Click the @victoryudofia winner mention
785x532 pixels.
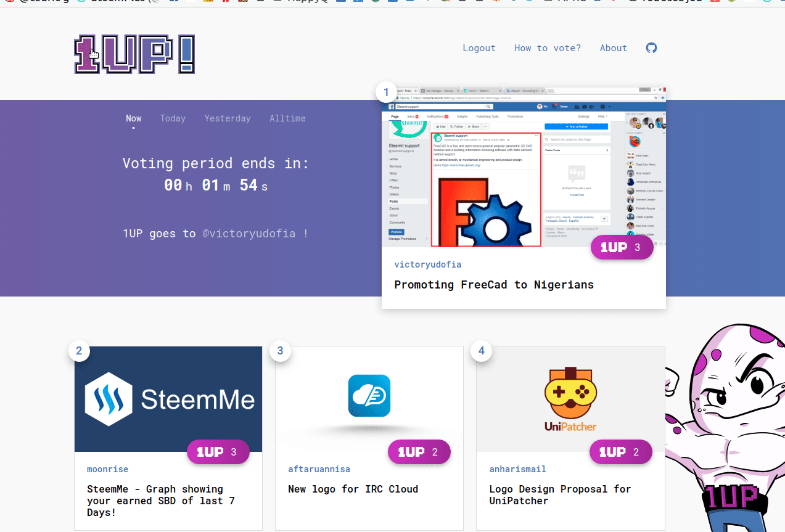pos(249,234)
